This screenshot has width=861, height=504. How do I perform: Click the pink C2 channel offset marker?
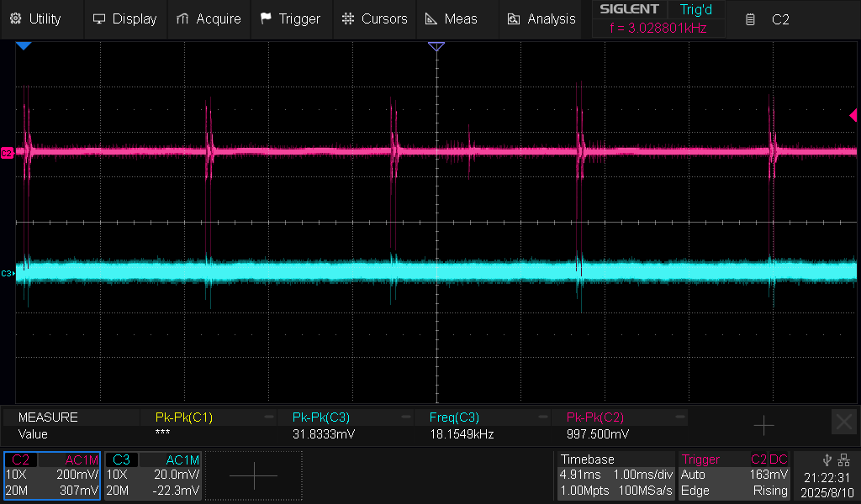click(x=7, y=153)
